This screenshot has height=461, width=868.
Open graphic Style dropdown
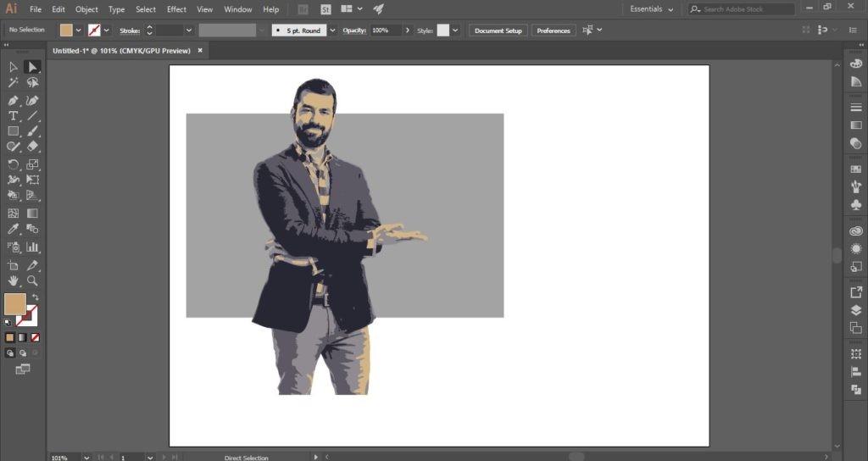[455, 31]
